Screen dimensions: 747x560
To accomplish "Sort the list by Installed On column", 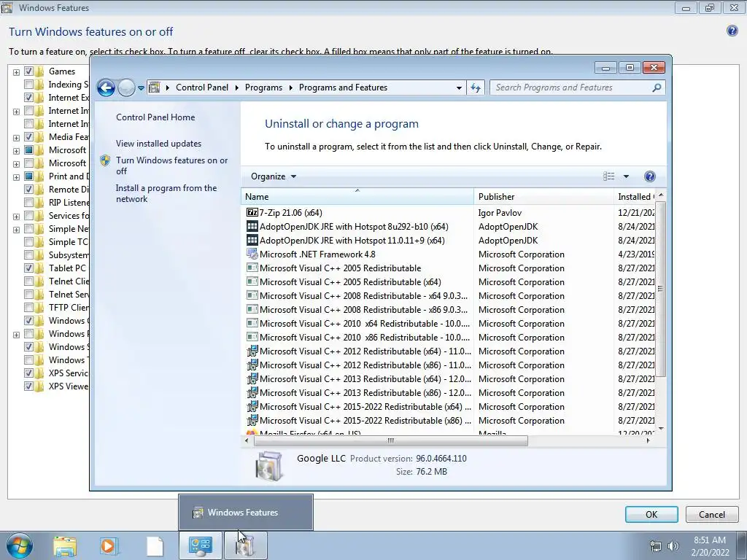I will click(x=635, y=196).
